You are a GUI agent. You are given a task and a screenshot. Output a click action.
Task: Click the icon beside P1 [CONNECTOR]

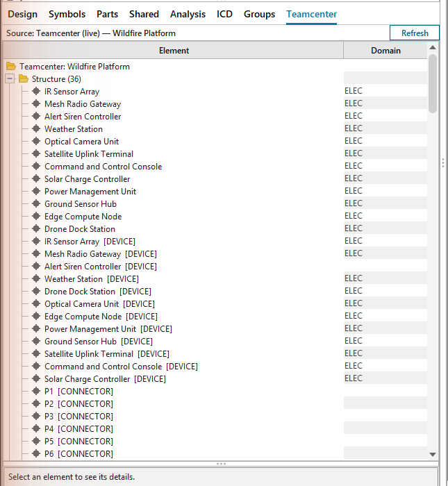click(x=36, y=391)
